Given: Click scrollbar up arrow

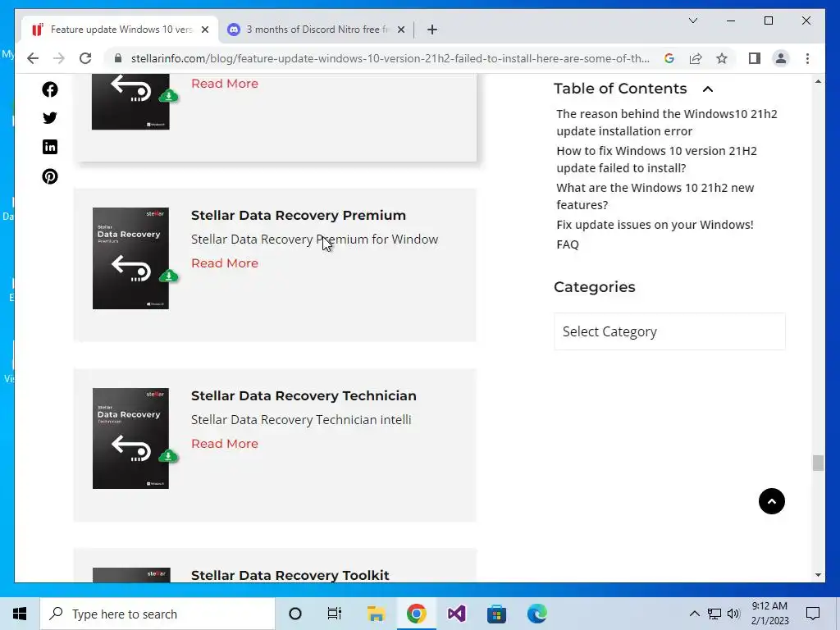Looking at the screenshot, I should [818, 81].
